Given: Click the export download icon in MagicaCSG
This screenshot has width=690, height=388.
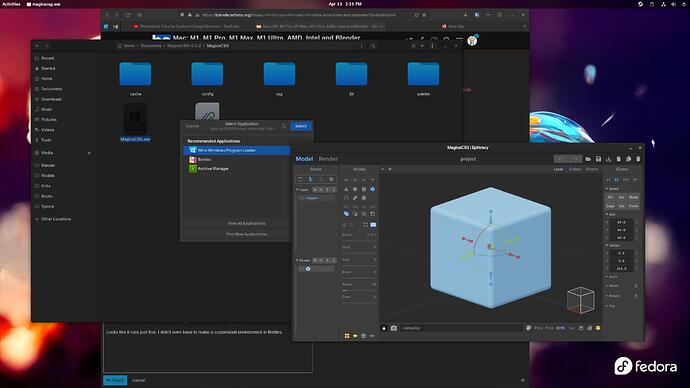Looking at the screenshot, I should (x=609, y=159).
